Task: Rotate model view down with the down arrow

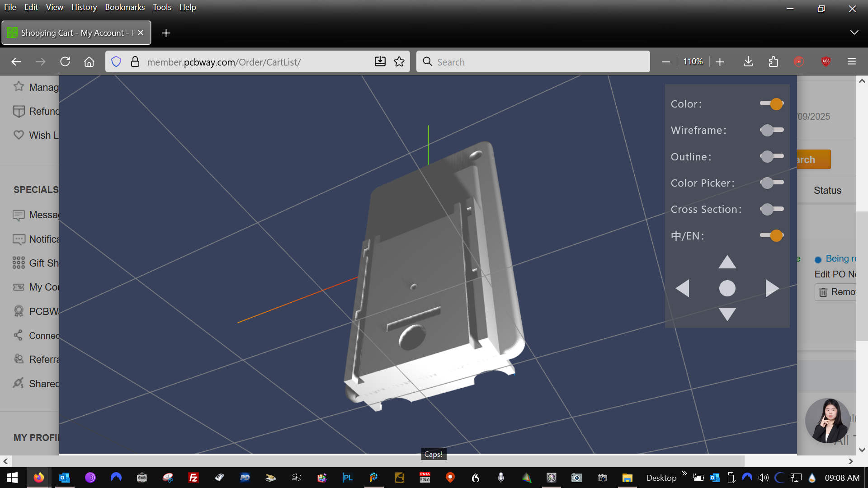Action: (x=727, y=314)
